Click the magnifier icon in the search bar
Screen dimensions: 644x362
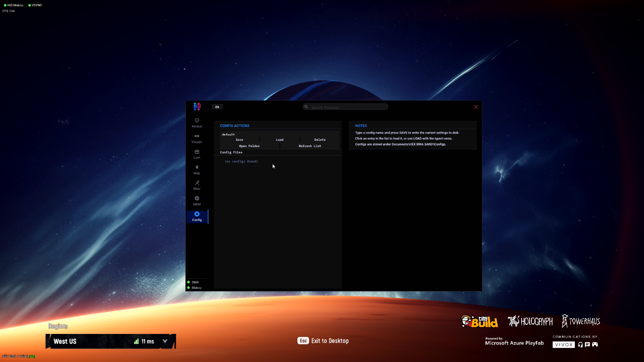(x=306, y=107)
